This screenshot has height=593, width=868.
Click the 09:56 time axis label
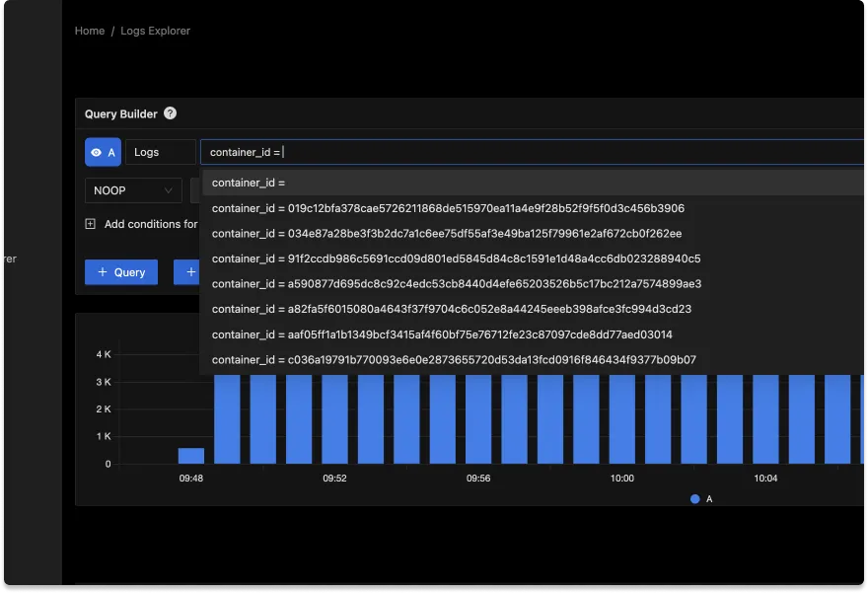click(x=478, y=478)
